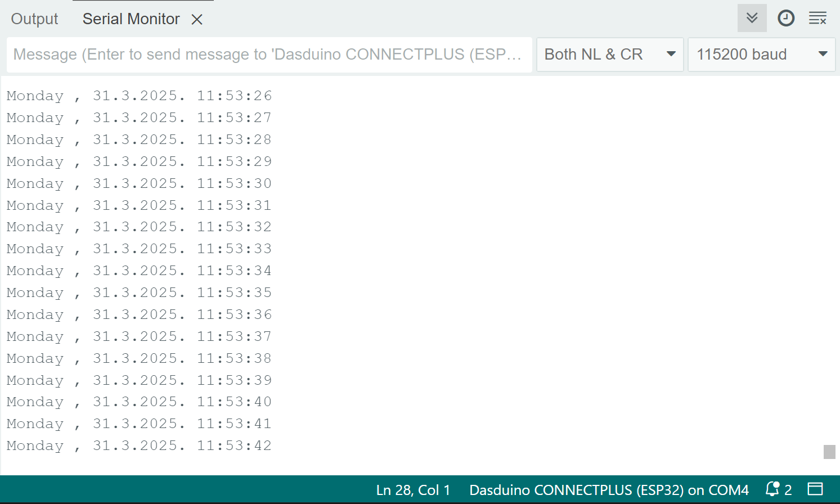Click the output line with time 11:53:30
The width and height of the screenshot is (840, 504).
pos(139,183)
